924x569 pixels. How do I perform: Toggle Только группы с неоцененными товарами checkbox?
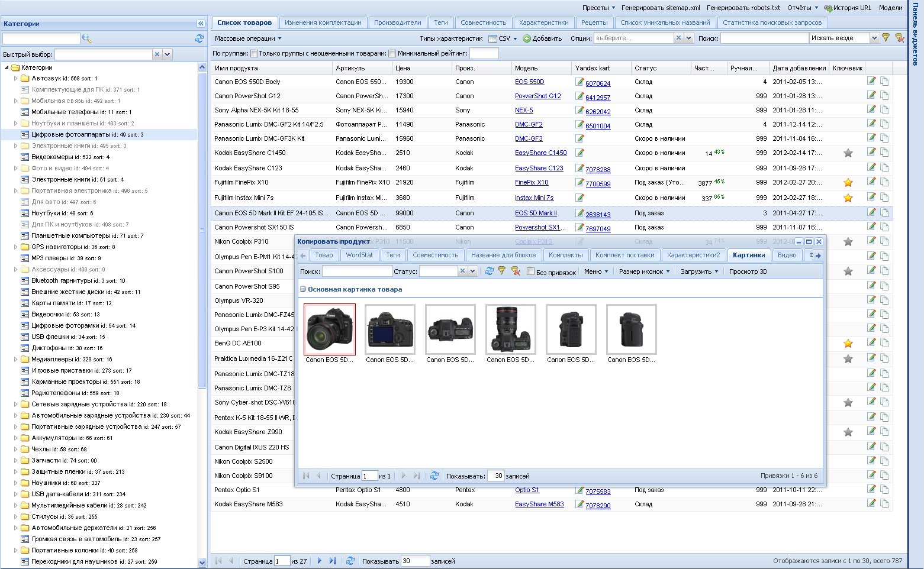(392, 54)
